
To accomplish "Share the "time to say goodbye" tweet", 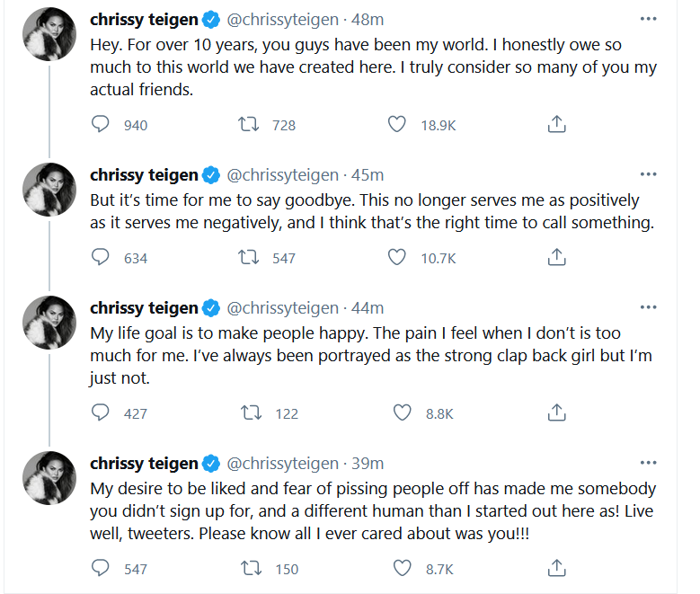I will (556, 258).
